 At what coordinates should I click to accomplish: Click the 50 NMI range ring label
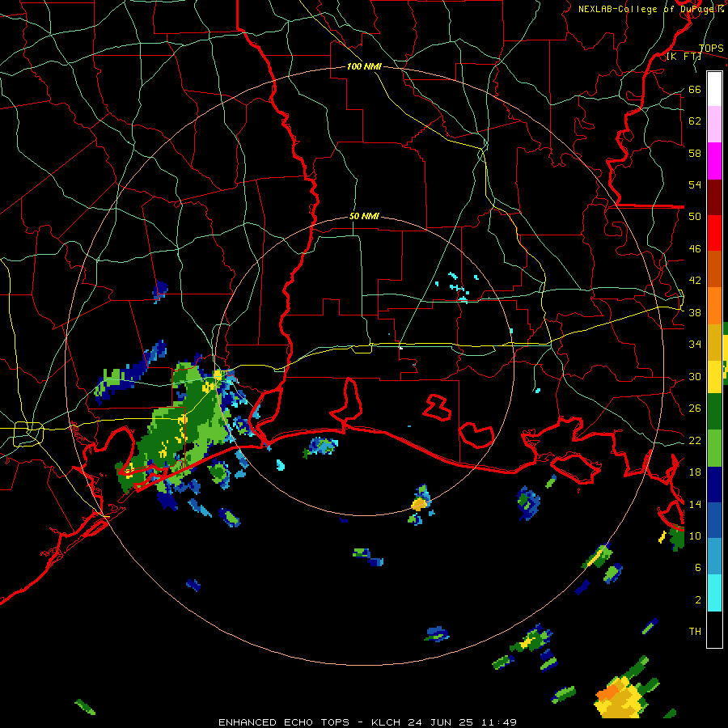coord(364,216)
